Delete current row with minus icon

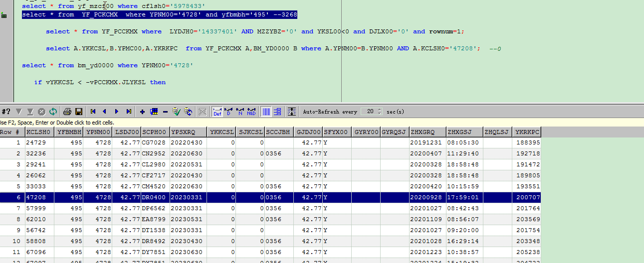(x=165, y=112)
